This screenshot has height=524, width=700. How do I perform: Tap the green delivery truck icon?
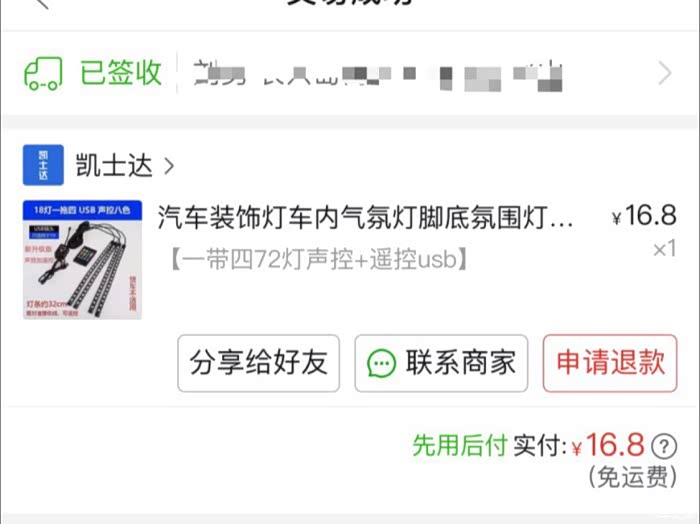[x=43, y=73]
